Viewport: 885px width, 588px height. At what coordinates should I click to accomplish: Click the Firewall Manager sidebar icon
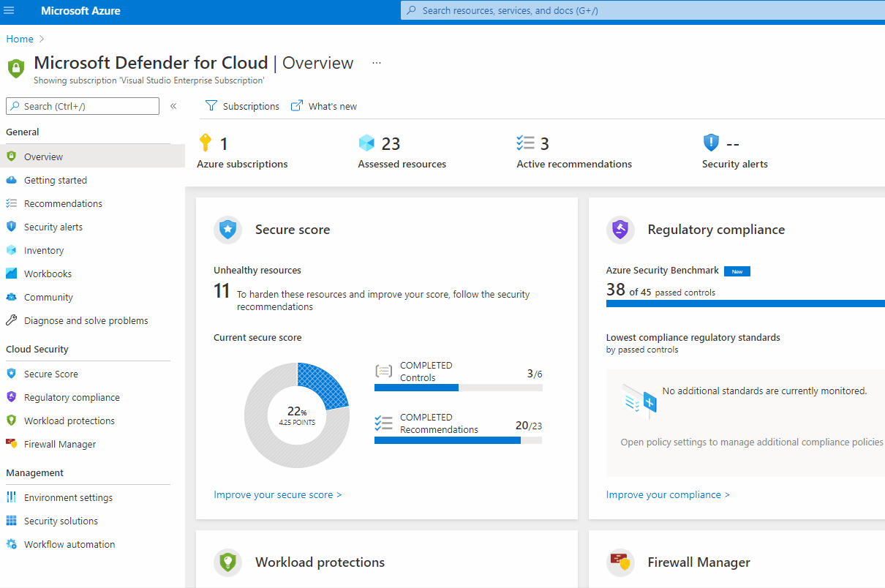point(11,444)
